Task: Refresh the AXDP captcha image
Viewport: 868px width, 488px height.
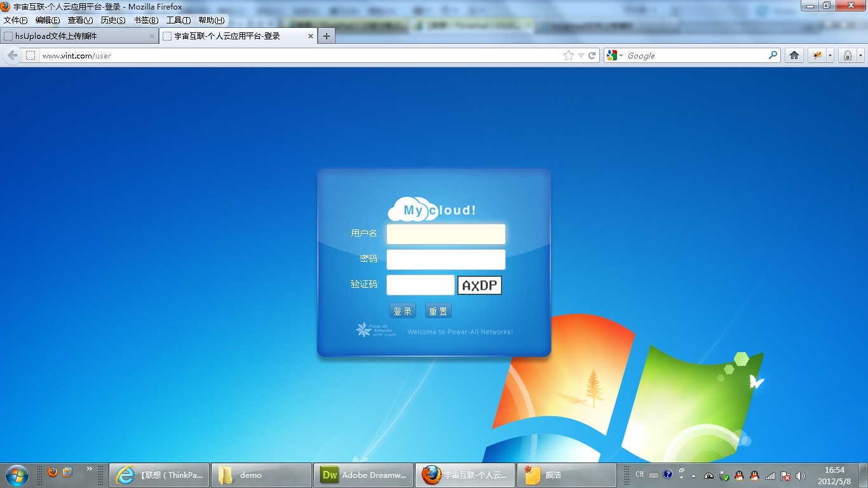Action: click(x=480, y=285)
